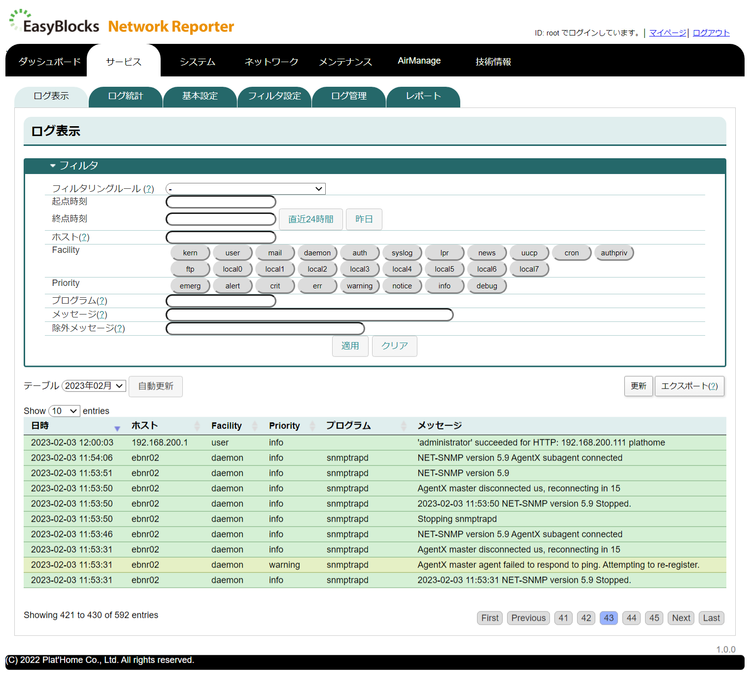Select the ログ表示 tab
The width and height of the screenshot is (751, 700).
tap(51, 97)
